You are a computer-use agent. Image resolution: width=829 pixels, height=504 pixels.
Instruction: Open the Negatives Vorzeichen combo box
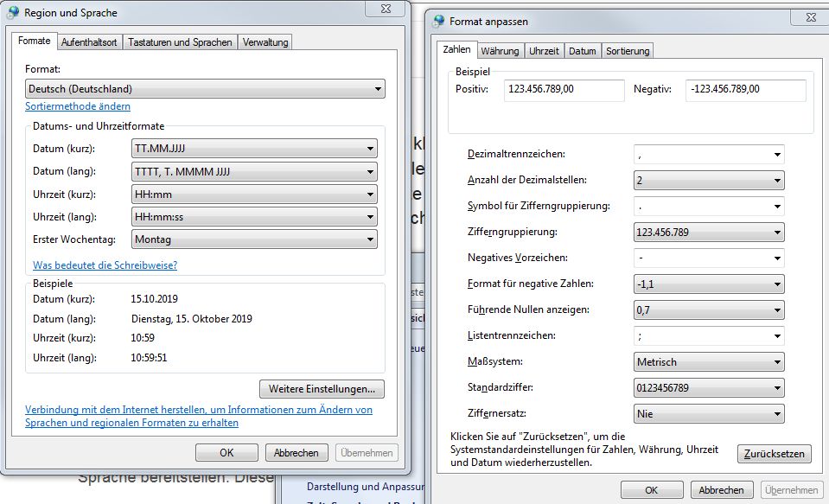[x=709, y=258]
